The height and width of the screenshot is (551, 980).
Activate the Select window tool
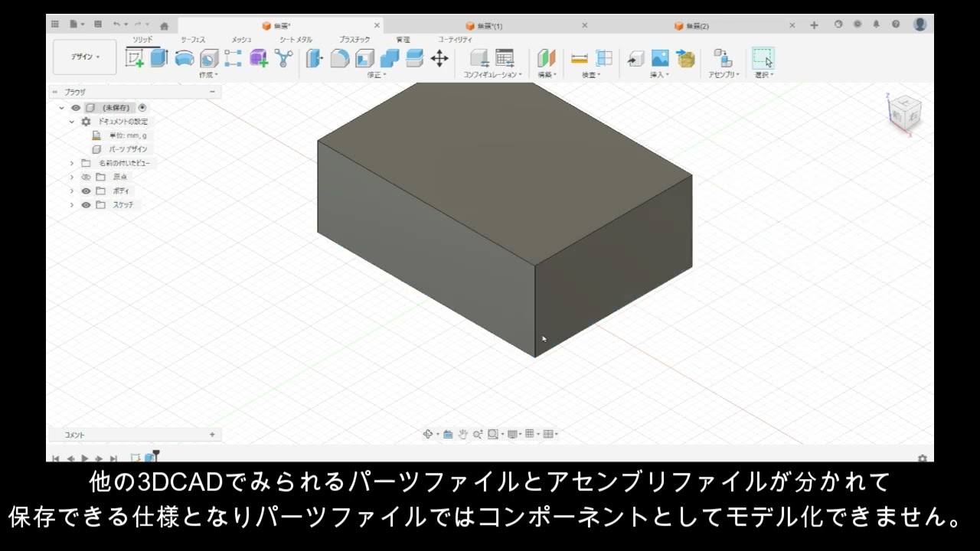(x=763, y=58)
